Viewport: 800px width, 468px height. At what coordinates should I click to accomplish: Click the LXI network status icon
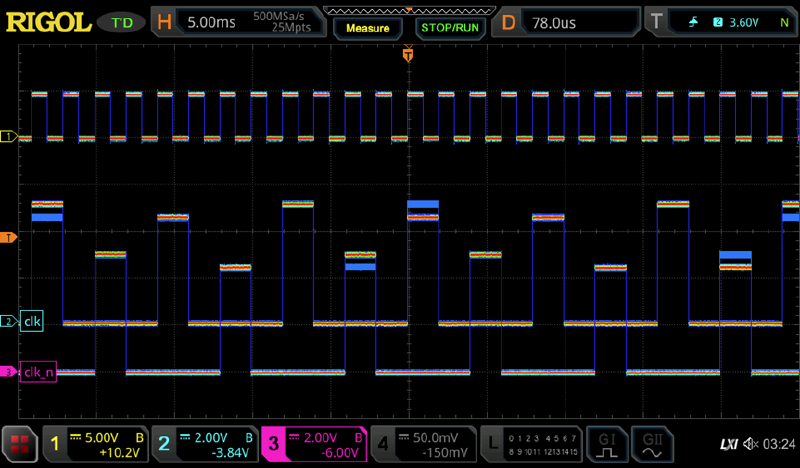(728, 442)
